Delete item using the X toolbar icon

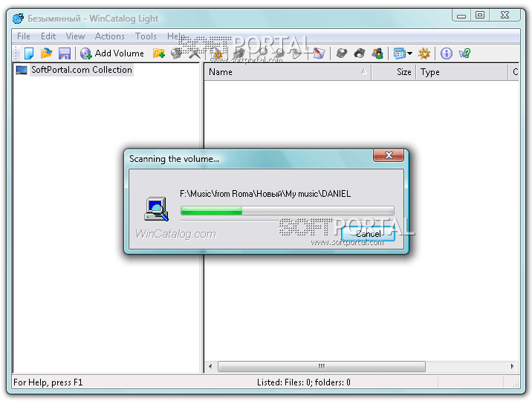[x=195, y=53]
